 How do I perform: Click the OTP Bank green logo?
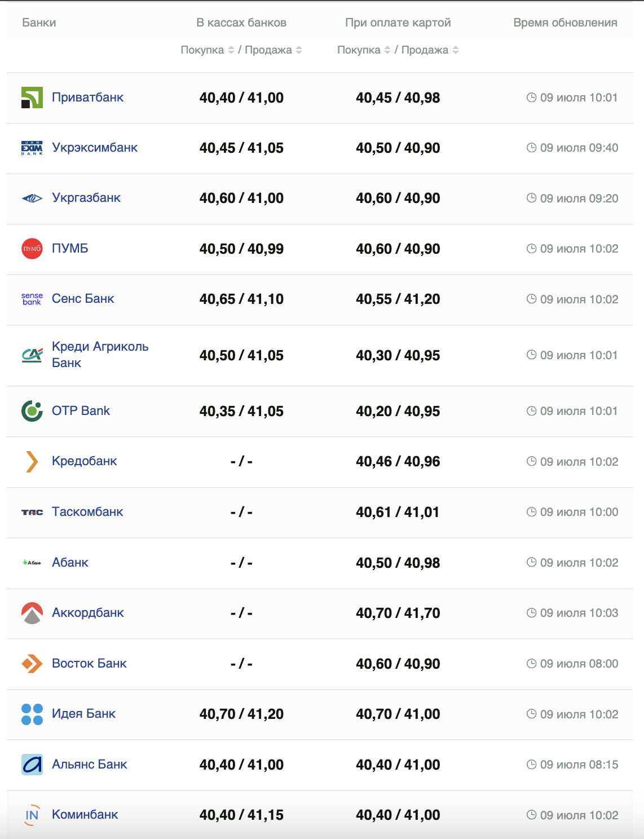[x=32, y=411]
